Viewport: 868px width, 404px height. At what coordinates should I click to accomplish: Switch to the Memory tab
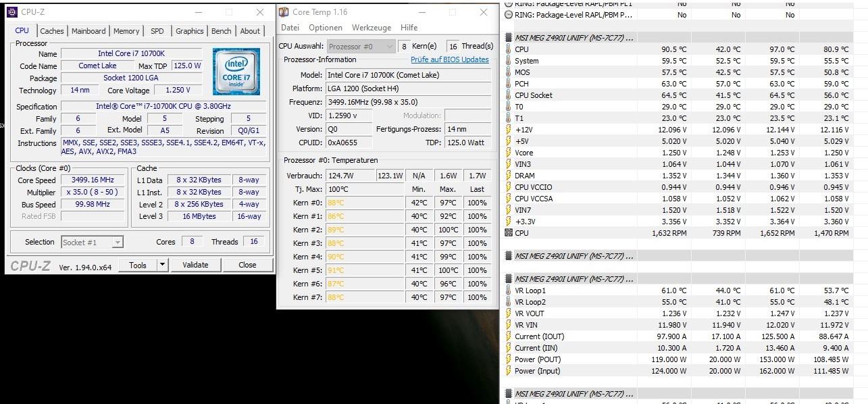coord(126,31)
